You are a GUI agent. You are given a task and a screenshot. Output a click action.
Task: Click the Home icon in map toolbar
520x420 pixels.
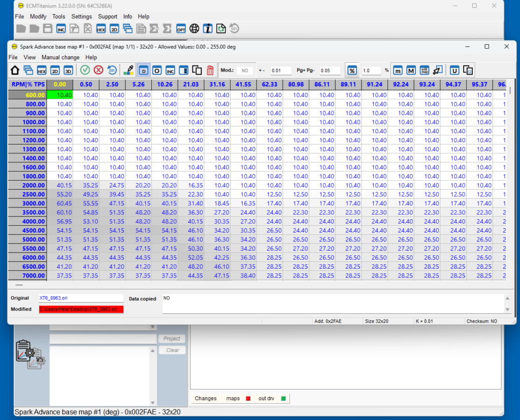pyautogui.click(x=15, y=70)
